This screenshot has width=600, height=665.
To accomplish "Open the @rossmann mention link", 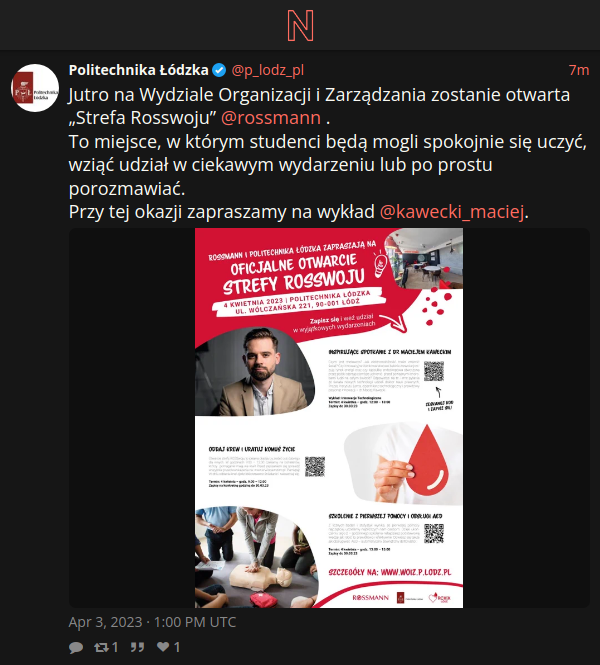I will tap(271, 118).
